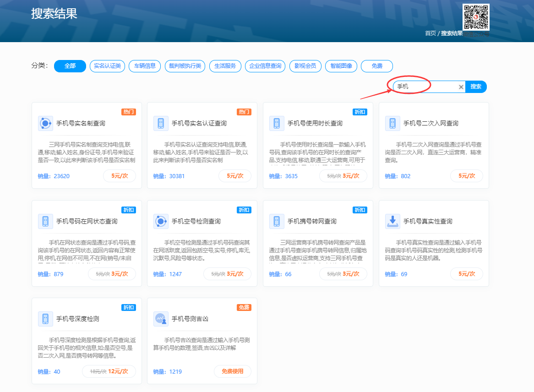534x392 pixels.
Task: Switch to 智能图像 category
Action: click(x=341, y=66)
